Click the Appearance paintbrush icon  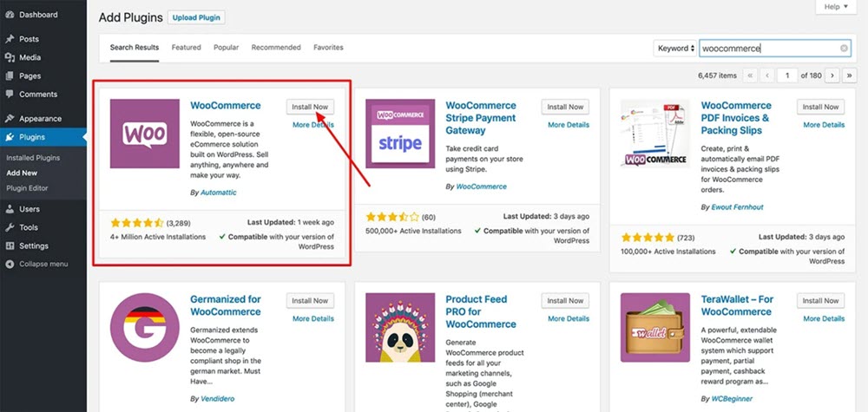coord(10,118)
